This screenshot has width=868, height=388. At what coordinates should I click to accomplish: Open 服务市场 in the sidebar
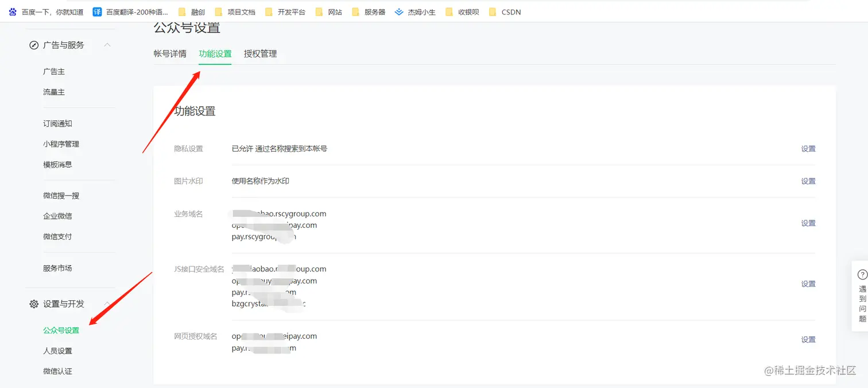click(57, 268)
